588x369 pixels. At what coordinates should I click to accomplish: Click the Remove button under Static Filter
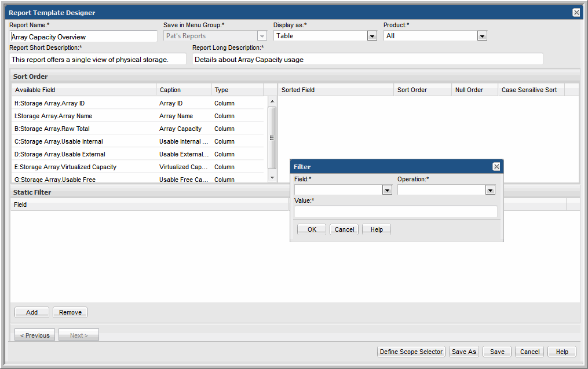point(70,312)
